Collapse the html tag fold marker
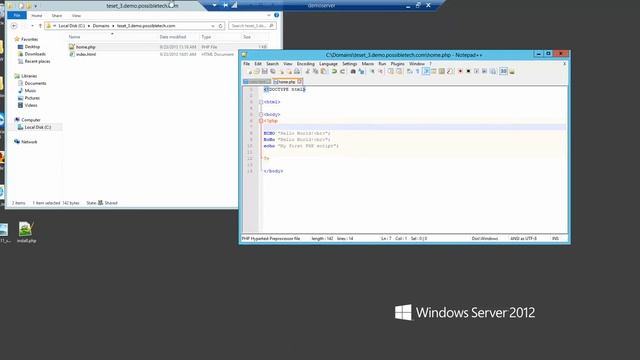The width and height of the screenshot is (640, 360). click(261, 102)
